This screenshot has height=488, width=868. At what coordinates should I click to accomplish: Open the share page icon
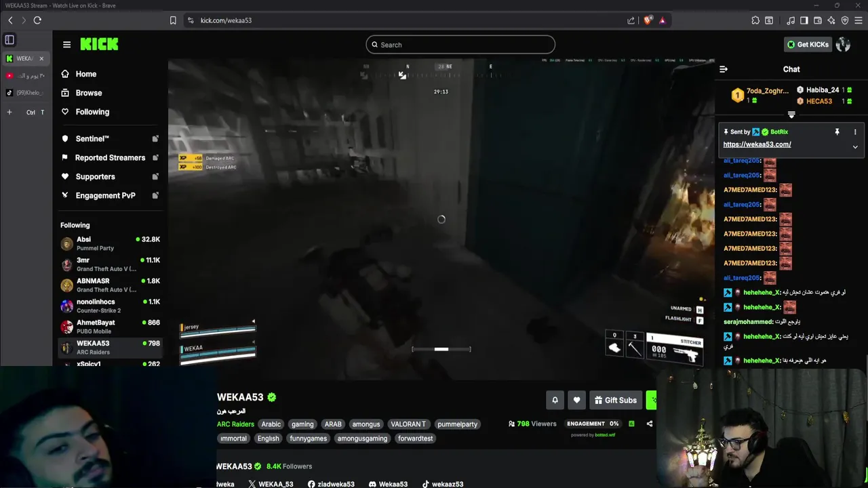click(631, 20)
